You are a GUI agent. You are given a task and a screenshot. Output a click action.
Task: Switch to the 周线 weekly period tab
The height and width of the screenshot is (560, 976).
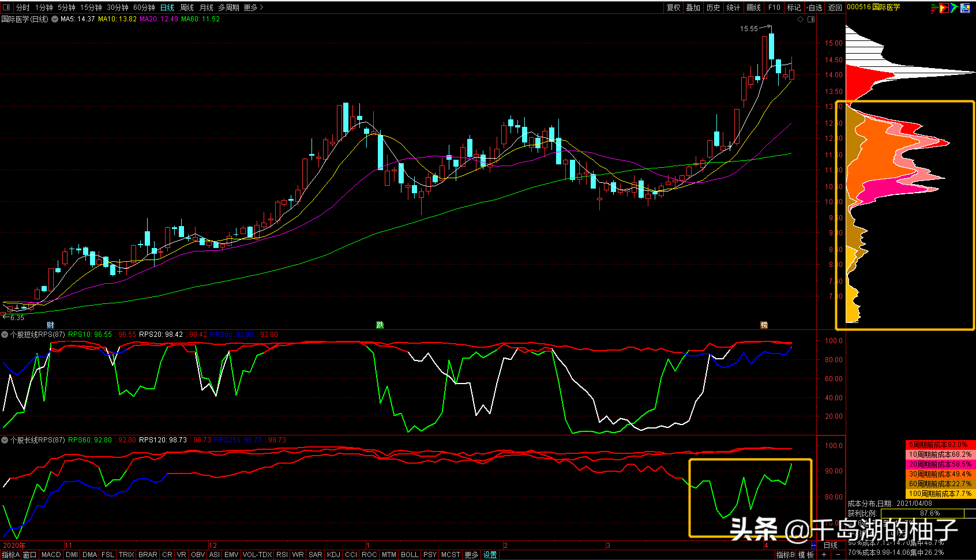187,7
